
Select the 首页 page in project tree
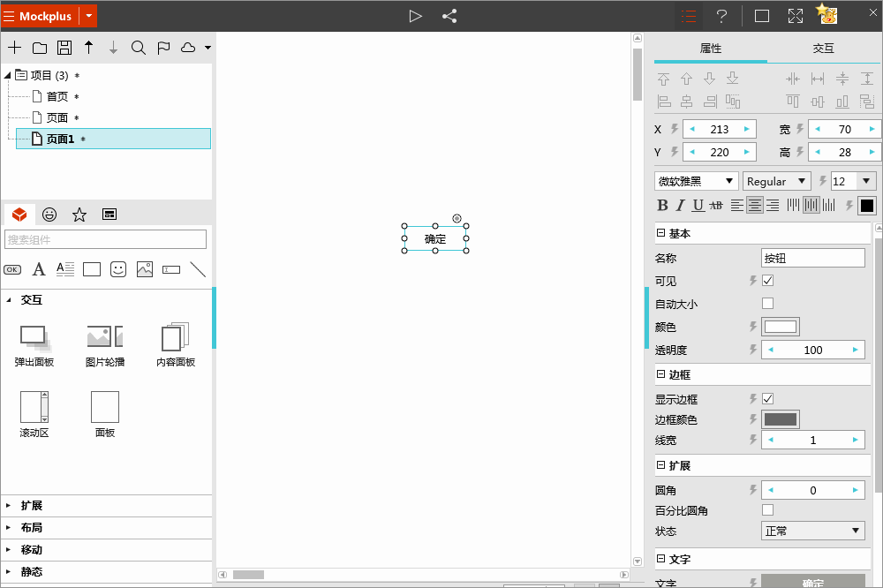click(x=57, y=96)
